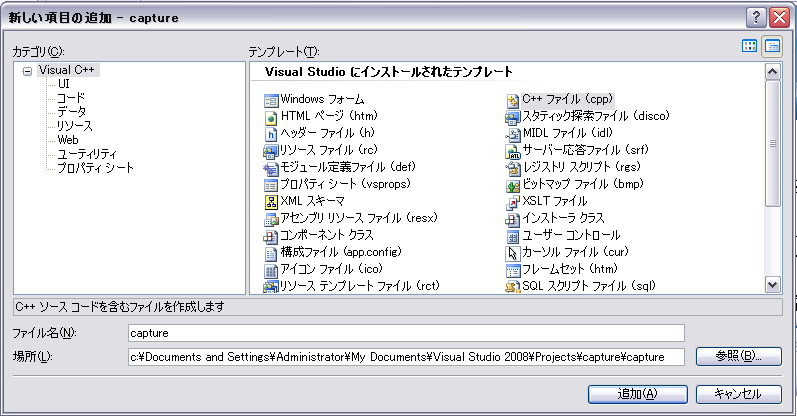Screen dimensions: 797x418
Task: Click template list scrollbar down arrow
Action: pos(772,285)
